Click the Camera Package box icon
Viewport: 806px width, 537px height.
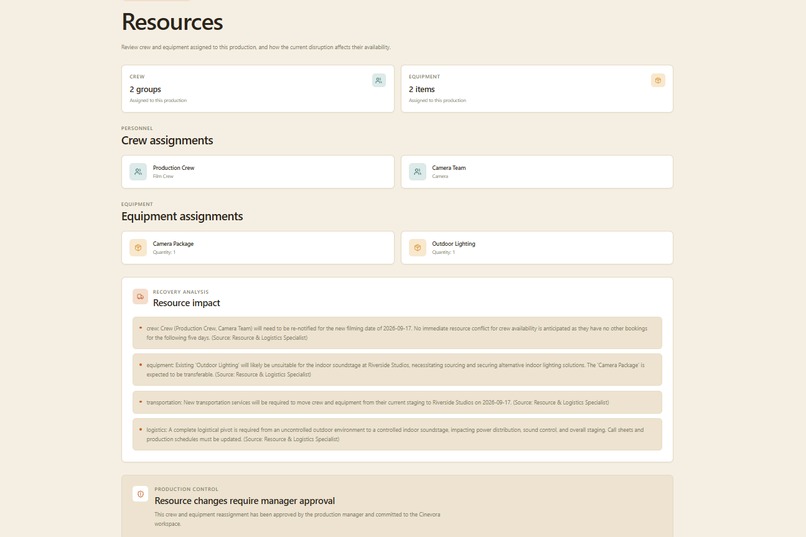138,248
